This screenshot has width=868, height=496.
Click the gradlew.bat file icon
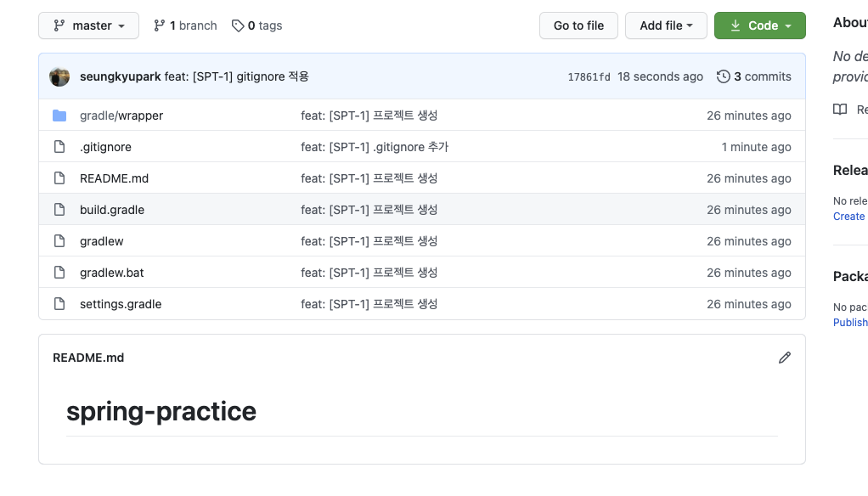(59, 273)
